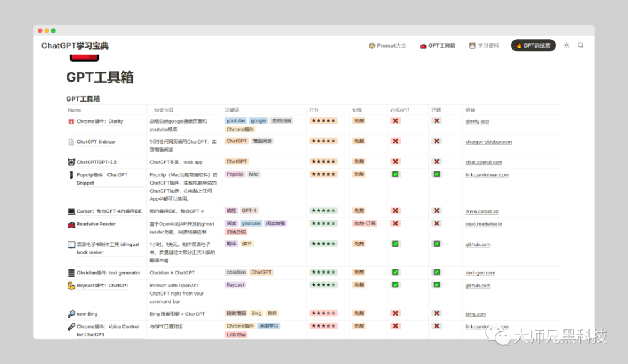Screen dimensions: 628x364
Task: Open the chatgpt-sidebar.com link
Action: pos(489,142)
